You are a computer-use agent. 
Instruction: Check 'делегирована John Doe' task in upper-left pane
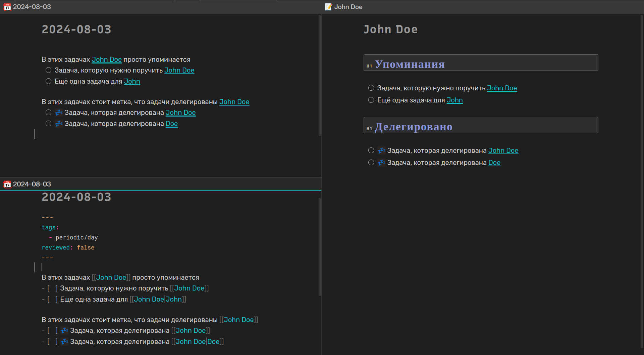click(49, 113)
